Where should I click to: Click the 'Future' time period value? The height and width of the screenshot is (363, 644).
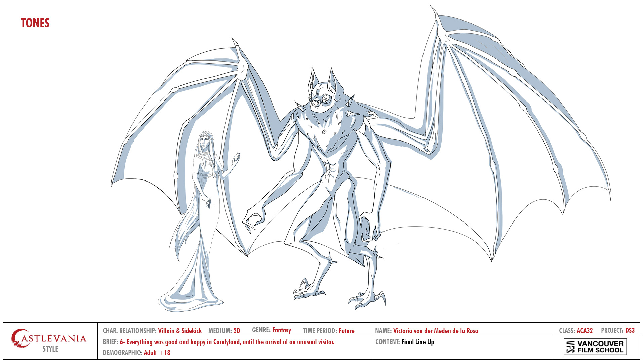coord(347,331)
